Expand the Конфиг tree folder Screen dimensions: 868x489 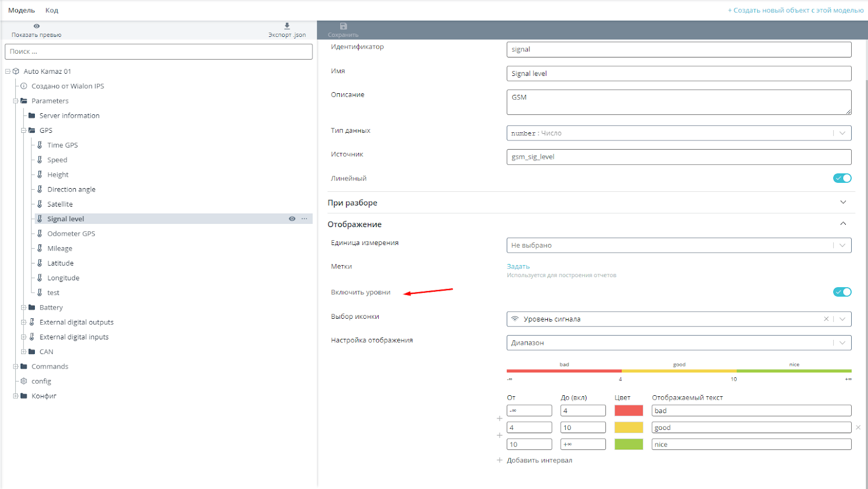[x=16, y=396]
